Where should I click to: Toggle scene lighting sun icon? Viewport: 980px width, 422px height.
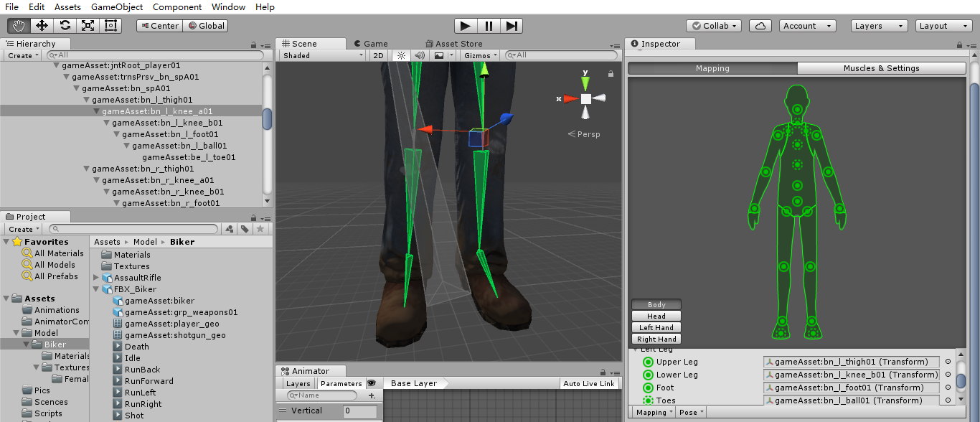tap(401, 55)
